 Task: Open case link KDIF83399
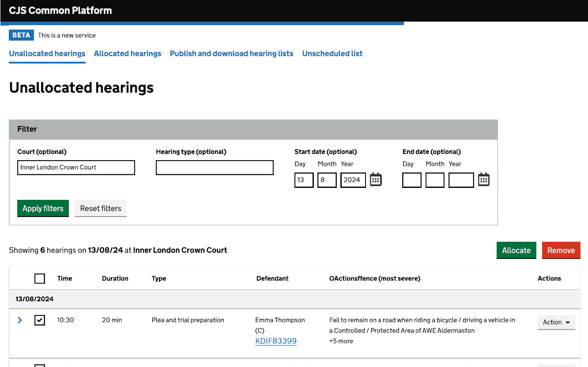(x=276, y=341)
